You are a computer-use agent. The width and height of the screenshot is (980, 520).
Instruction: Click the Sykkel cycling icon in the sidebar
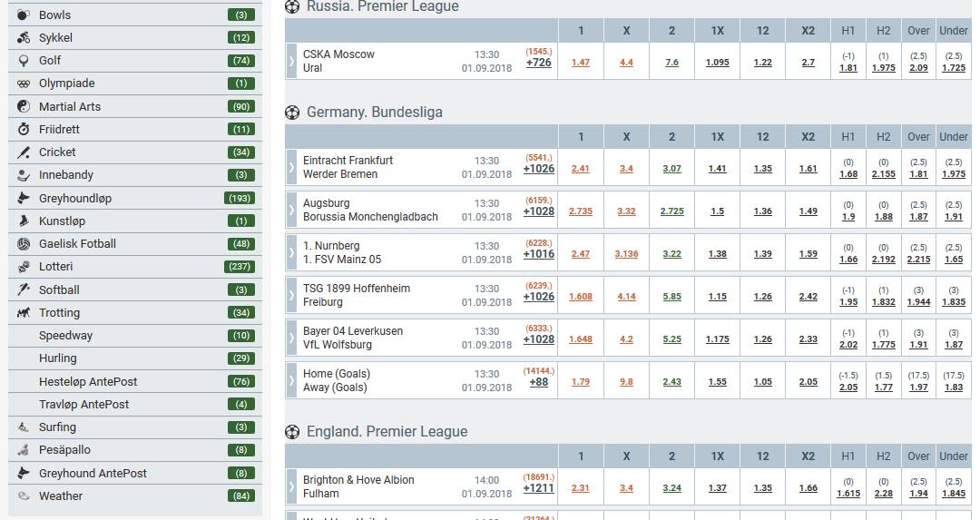[24, 37]
